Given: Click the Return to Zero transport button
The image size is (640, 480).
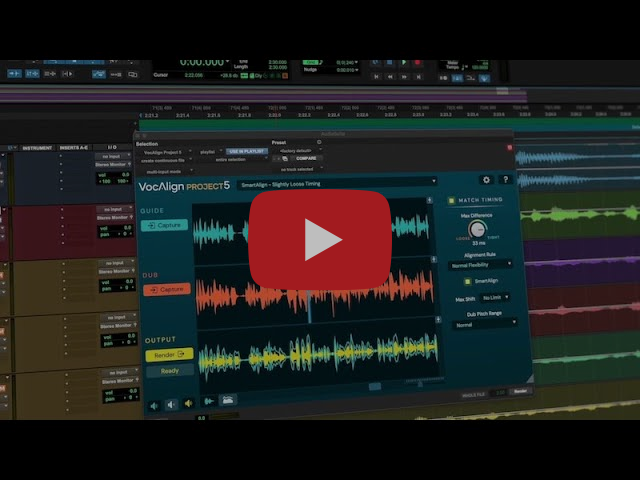Looking at the screenshot, I should pos(376,77).
